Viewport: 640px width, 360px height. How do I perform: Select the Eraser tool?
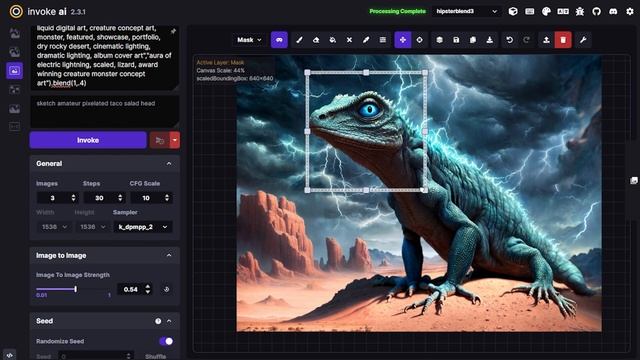316,40
